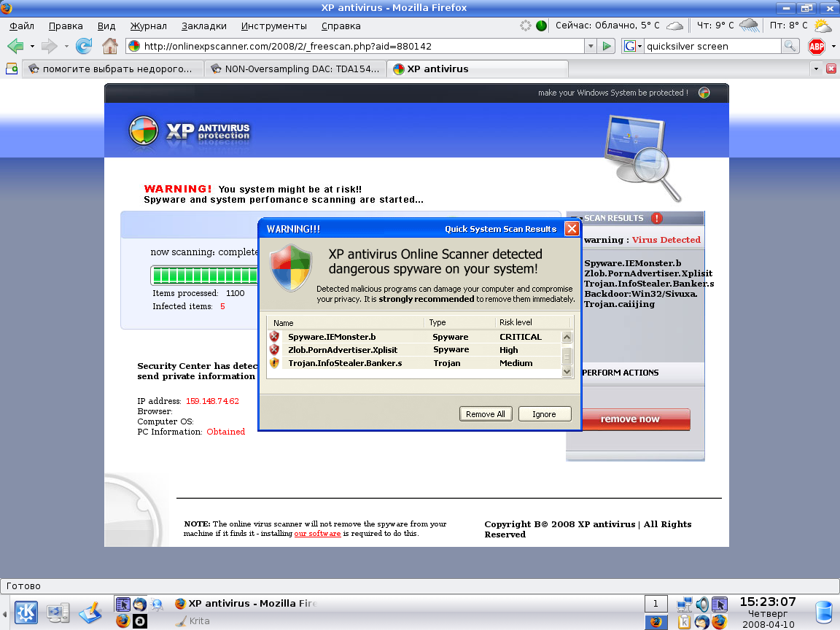The height and width of the screenshot is (630, 840).
Task: Collapse the KDE panel with the left arrow
Action: (x=5, y=613)
